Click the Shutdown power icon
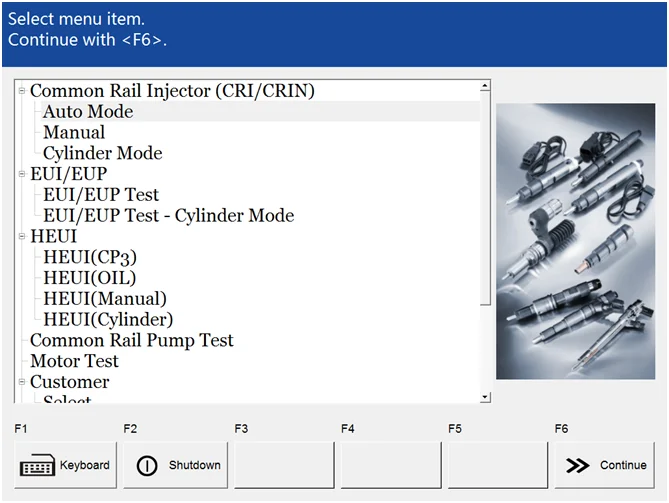This screenshot has height=503, width=669. 147,466
